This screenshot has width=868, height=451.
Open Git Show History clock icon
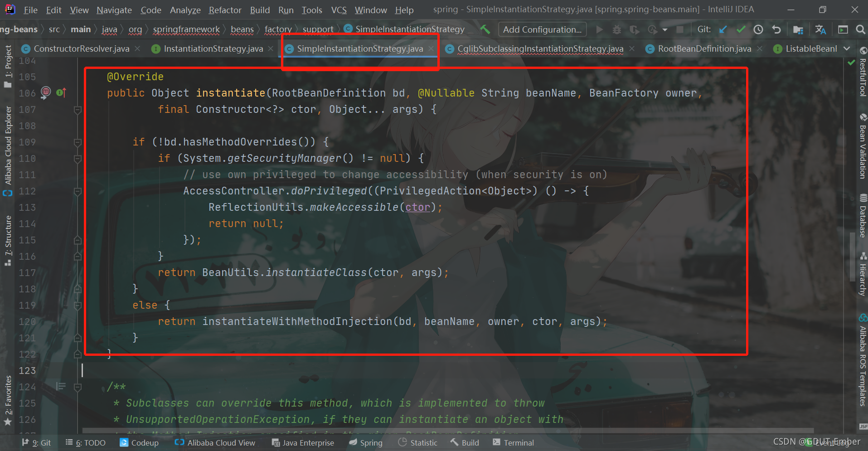click(x=758, y=29)
